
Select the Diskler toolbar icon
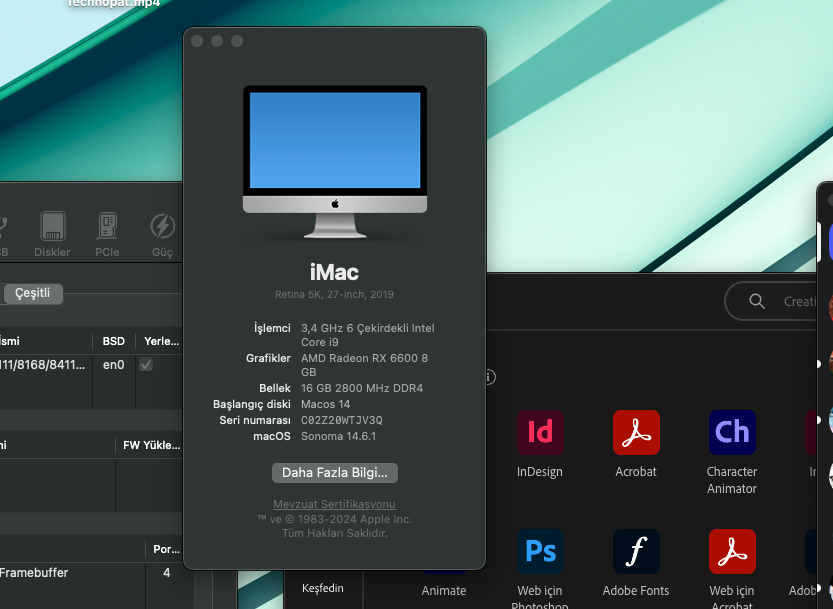[x=52, y=227]
